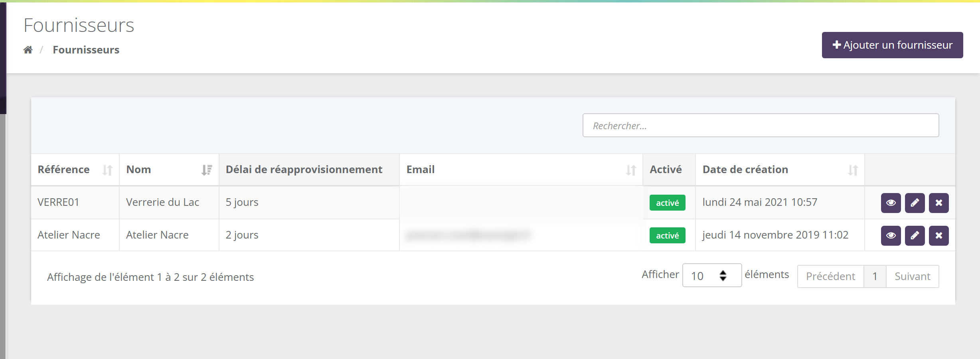Sort table by Référence column

point(75,170)
